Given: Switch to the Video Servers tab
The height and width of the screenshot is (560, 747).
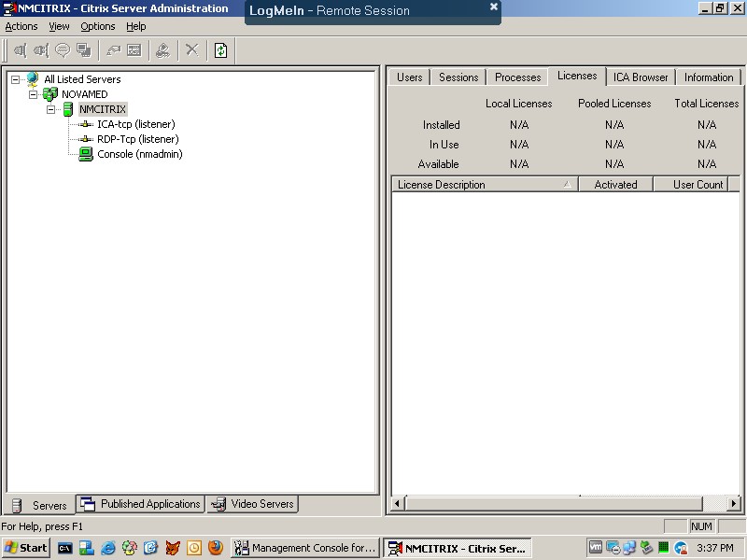Looking at the screenshot, I should click(253, 504).
